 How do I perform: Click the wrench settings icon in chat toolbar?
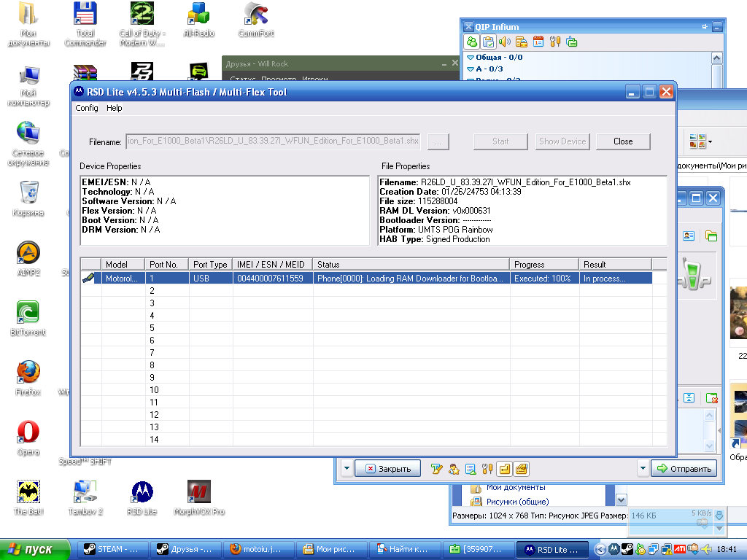pos(487,469)
